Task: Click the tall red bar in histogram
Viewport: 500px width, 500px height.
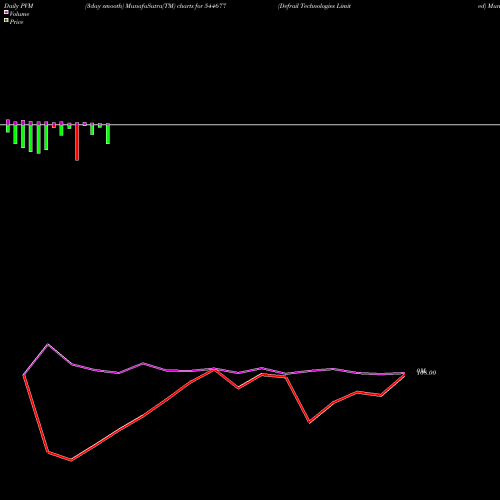Action: 77,142
